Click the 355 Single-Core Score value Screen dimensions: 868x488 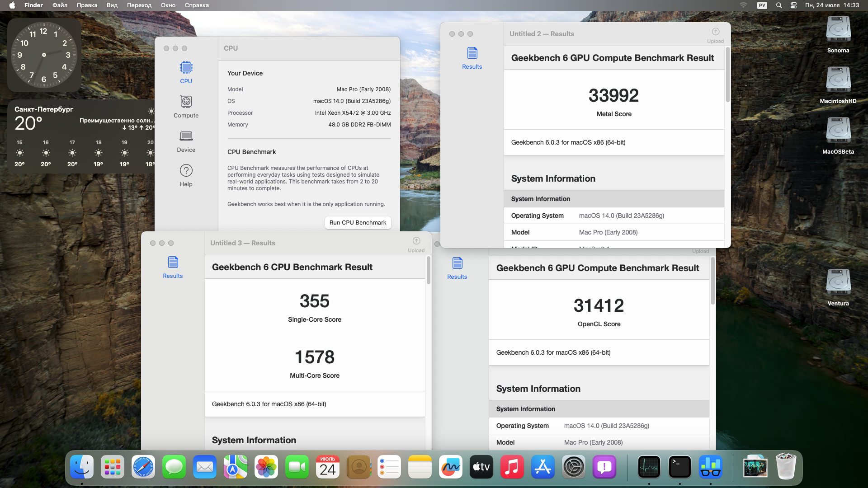pos(314,301)
